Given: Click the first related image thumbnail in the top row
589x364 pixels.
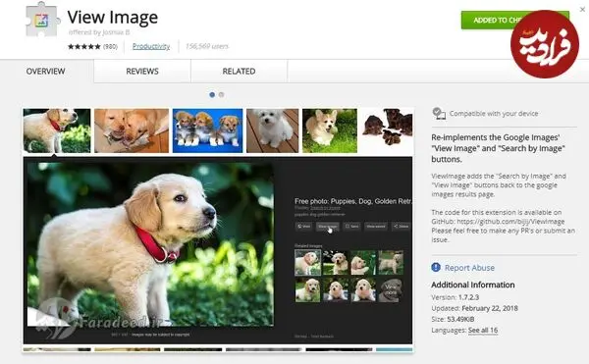Looking at the screenshot, I should click(307, 263).
